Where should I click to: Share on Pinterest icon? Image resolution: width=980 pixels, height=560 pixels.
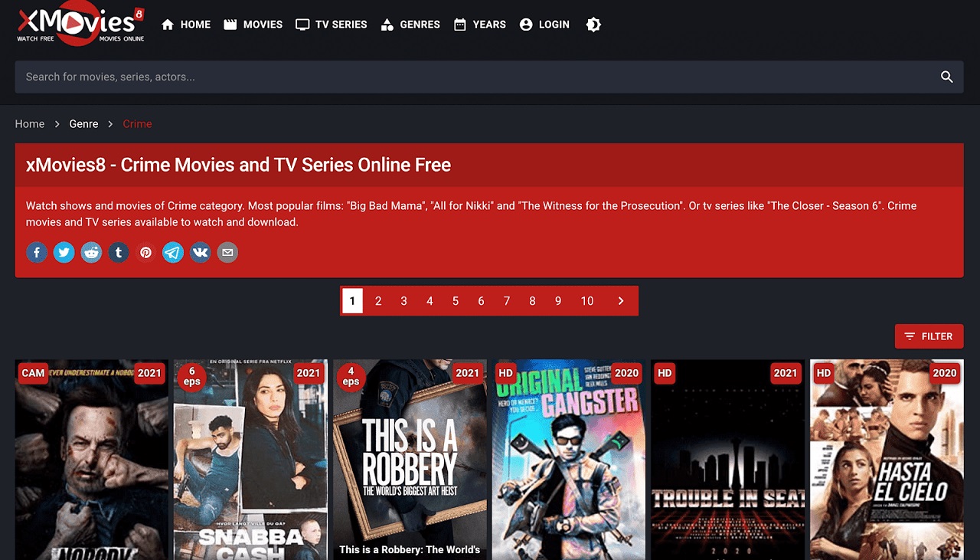tap(145, 252)
